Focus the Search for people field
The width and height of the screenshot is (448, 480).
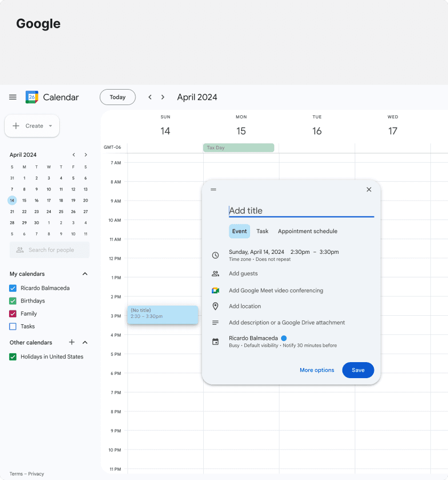[50, 250]
